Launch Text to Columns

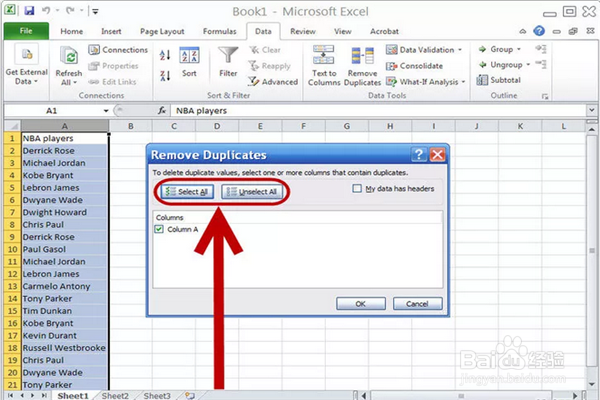tap(324, 65)
